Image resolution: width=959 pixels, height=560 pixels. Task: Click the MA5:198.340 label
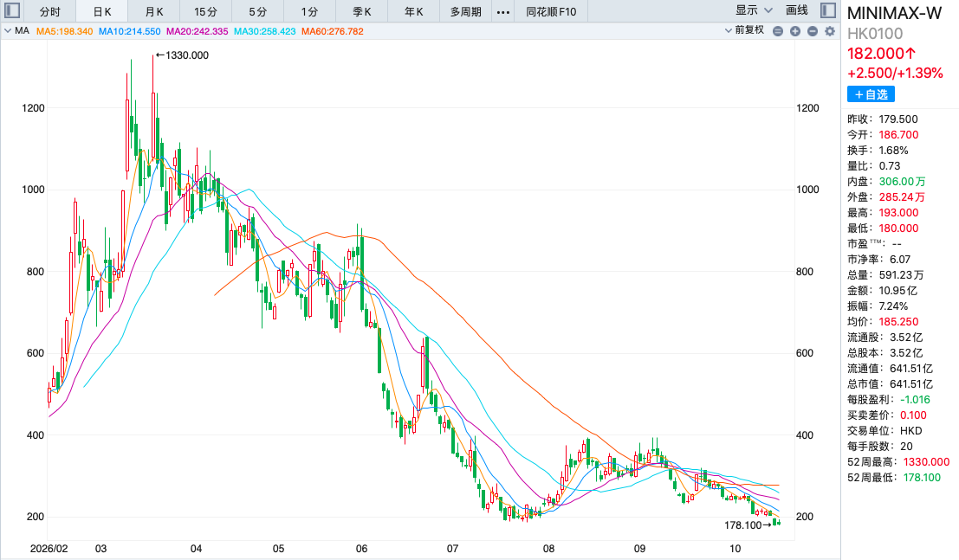coord(64,31)
